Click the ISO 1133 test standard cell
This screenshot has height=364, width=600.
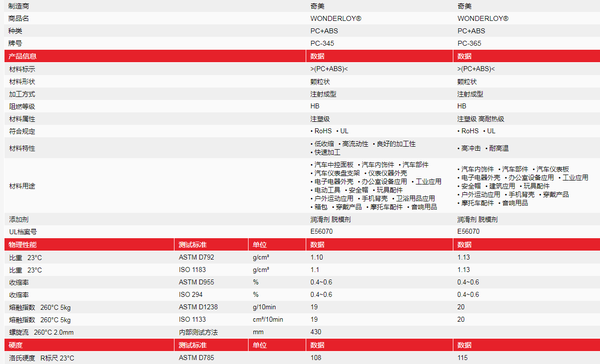(x=192, y=319)
